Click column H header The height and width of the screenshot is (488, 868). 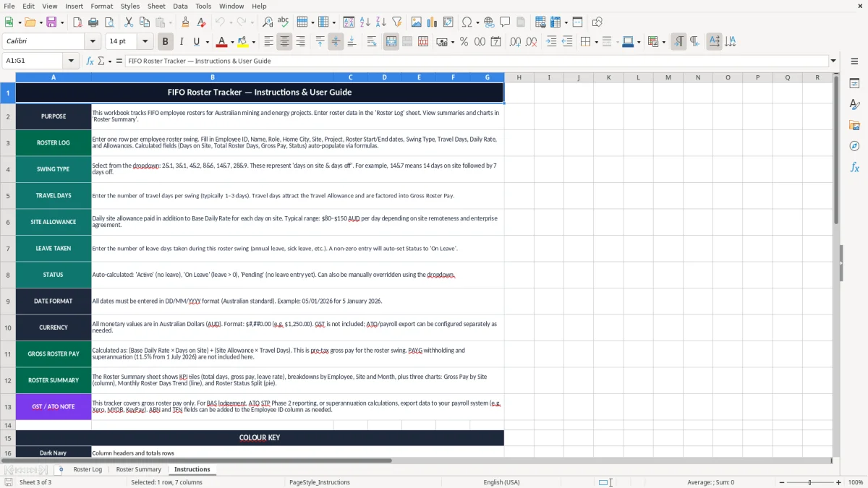pyautogui.click(x=519, y=77)
